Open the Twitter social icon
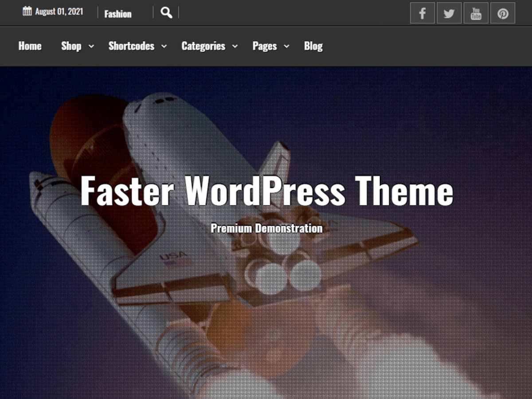 (x=449, y=13)
